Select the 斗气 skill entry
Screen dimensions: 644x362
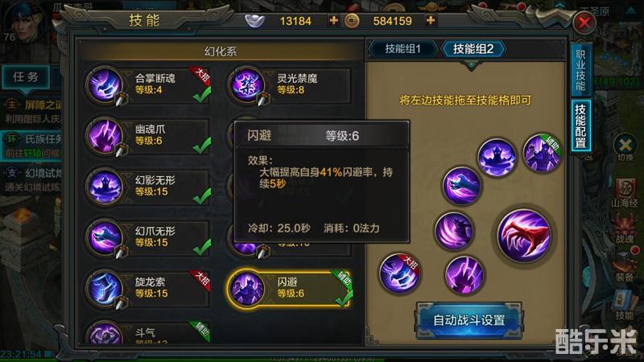[x=147, y=333]
